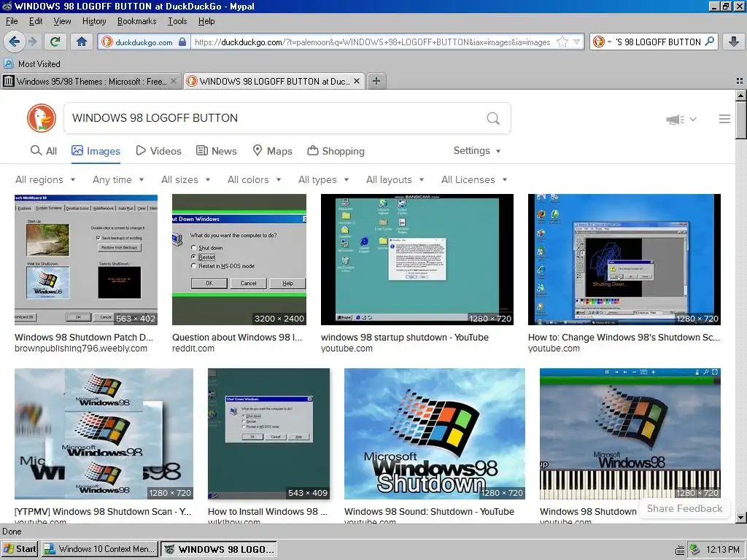This screenshot has height=560, width=747.
Task: Open the Change Windows 98's Shutdown Screen thumbnail
Action: (624, 260)
